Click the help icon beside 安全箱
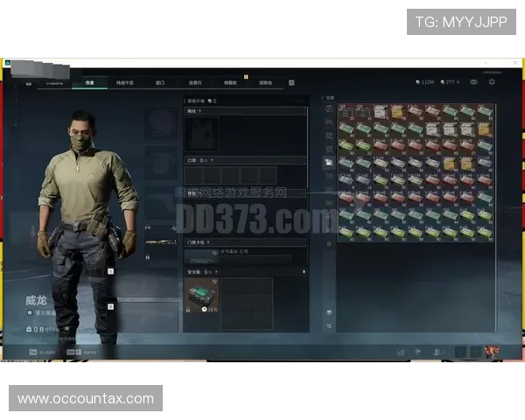The width and height of the screenshot is (525, 420). pos(216,272)
